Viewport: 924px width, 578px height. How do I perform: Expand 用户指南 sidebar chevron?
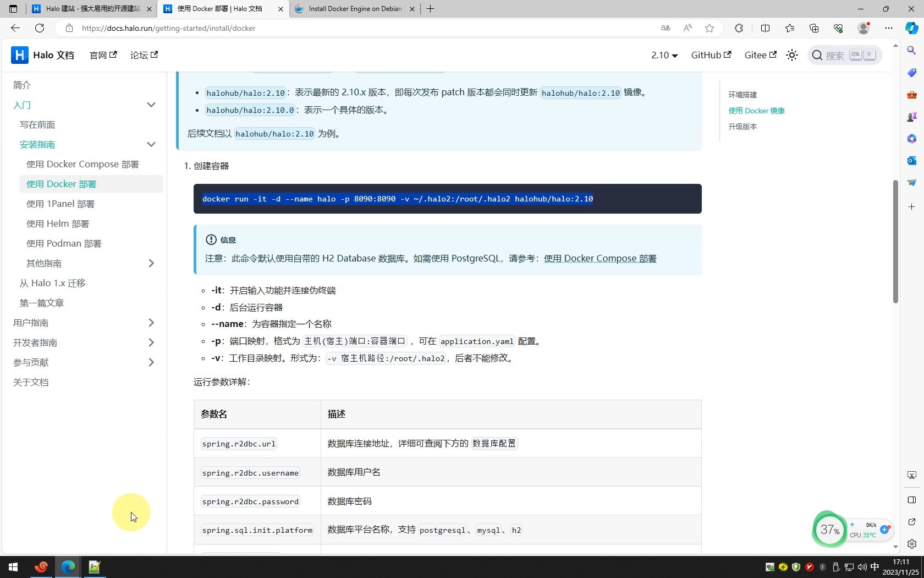tap(151, 323)
